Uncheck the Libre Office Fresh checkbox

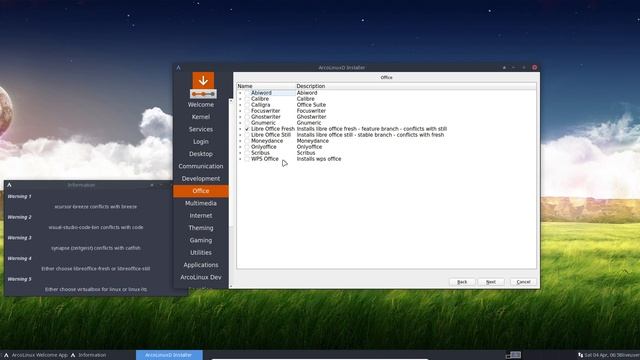[247, 129]
